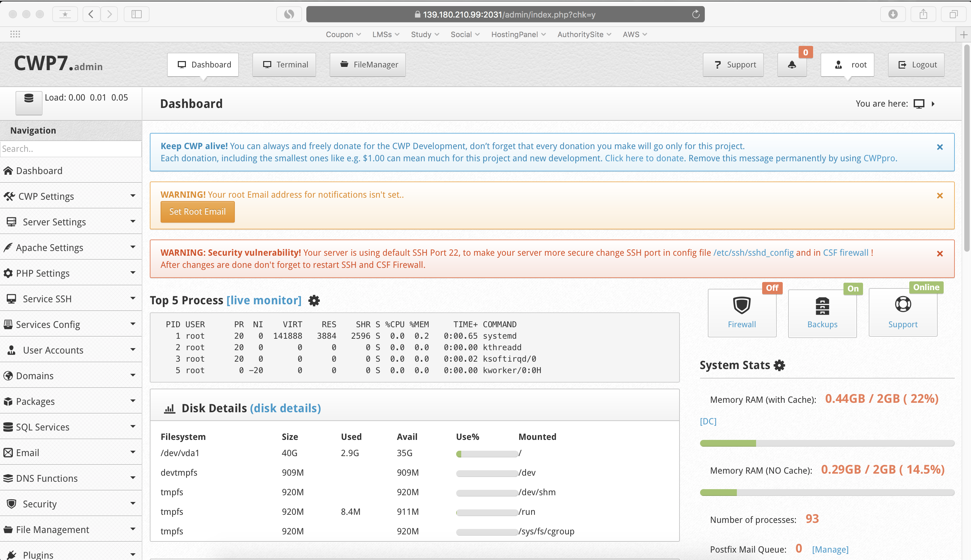Screen dimensions: 971x560
Task: Open the Backups server icon
Action: (822, 306)
